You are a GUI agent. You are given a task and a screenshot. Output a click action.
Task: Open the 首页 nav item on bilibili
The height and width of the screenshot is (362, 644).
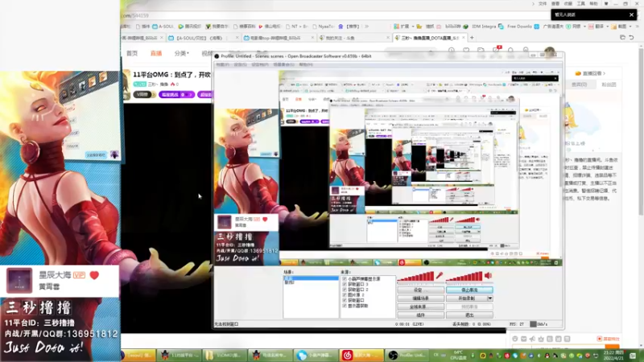[132, 53]
